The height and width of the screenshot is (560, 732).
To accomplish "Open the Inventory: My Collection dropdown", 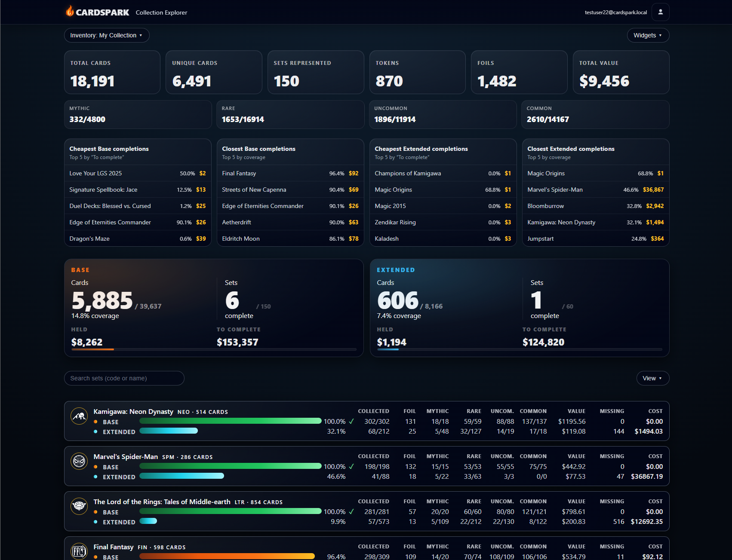I will [x=106, y=35].
